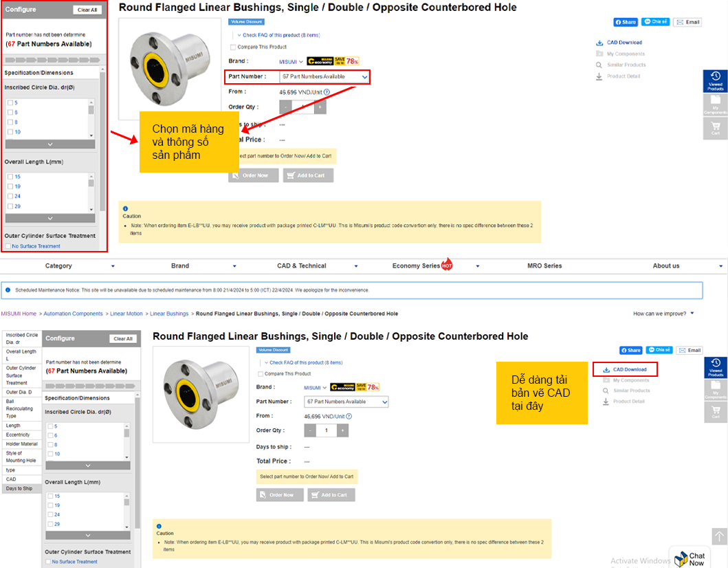Screen dimensions: 728x568
Task: Click the Facebook Share button in the lower view
Action: pos(630,350)
